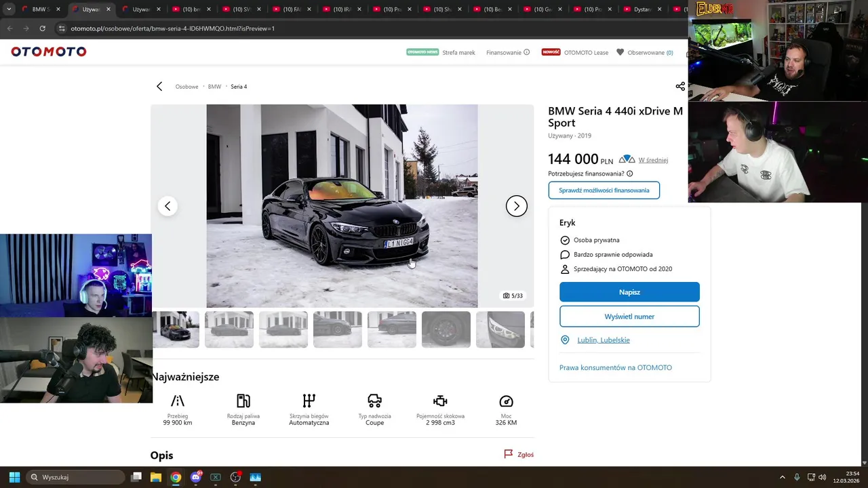
Task: Click the Osobowe breadcrumb
Action: click(x=186, y=87)
